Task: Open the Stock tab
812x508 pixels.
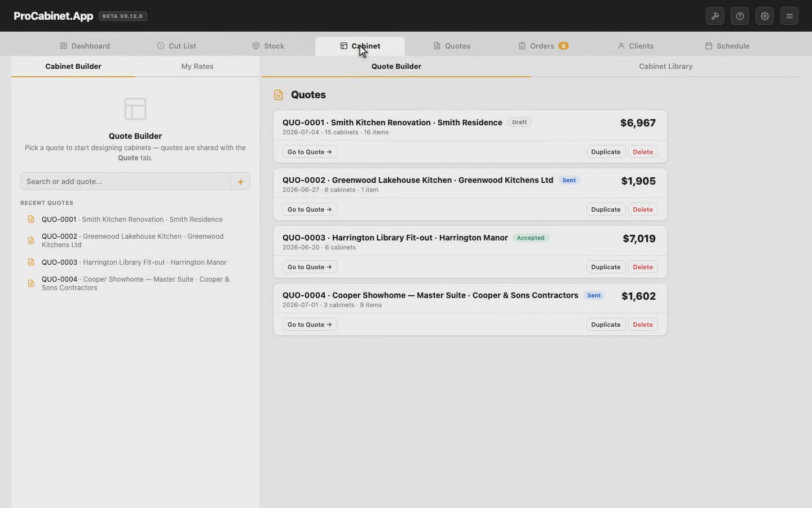Action: (x=268, y=46)
